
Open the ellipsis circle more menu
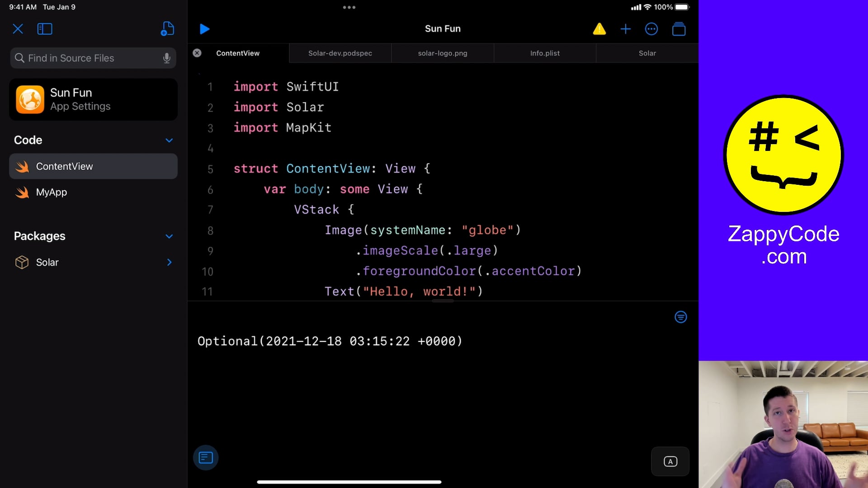click(x=651, y=29)
